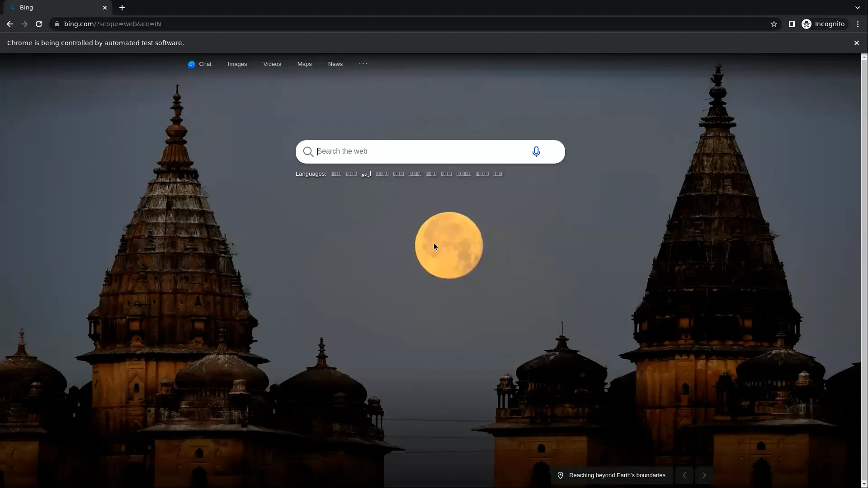Open the Maps tab

[305, 64]
